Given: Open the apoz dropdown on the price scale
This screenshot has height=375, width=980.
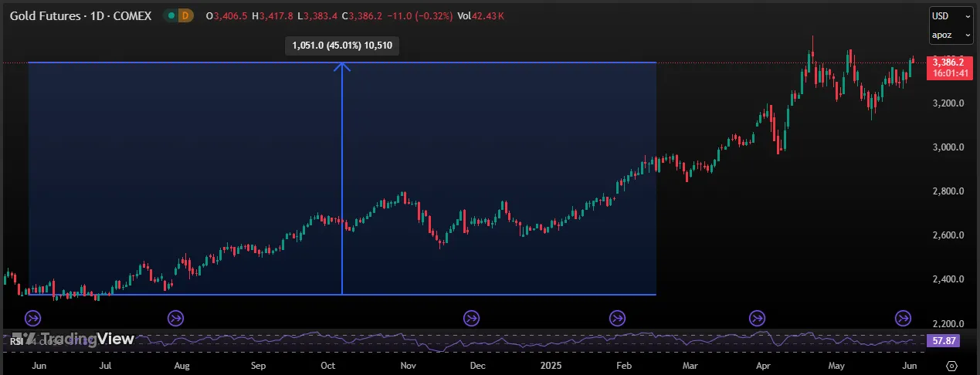Looking at the screenshot, I should coord(951,35).
